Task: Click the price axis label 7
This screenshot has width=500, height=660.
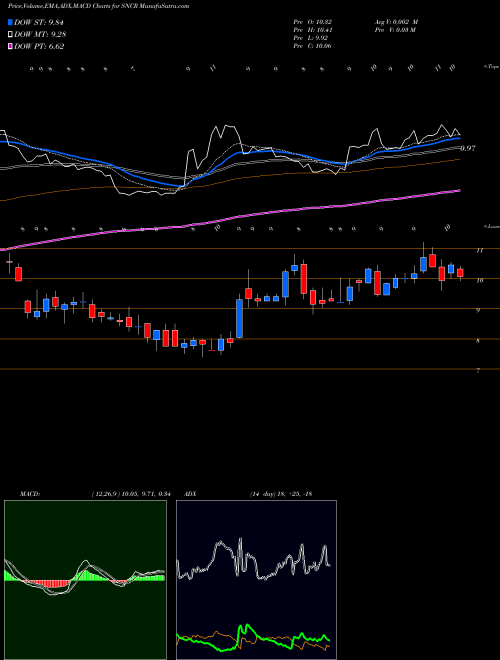Action: tap(478, 371)
